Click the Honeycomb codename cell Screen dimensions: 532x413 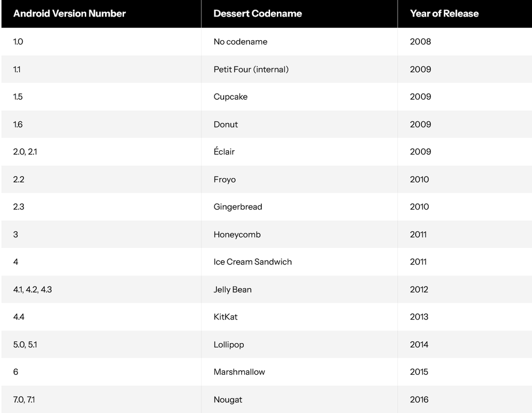tap(299, 234)
